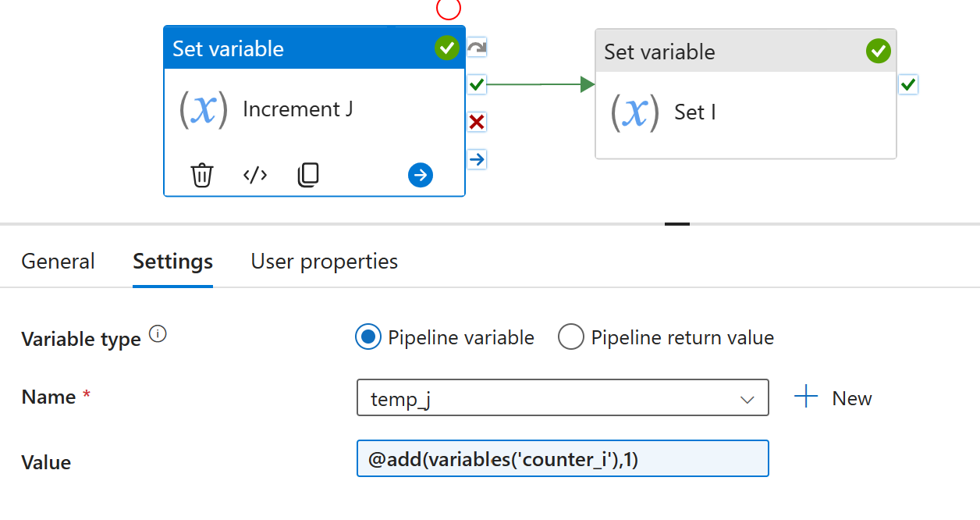
Task: Click New to add a pipeline variable
Action: [834, 397]
